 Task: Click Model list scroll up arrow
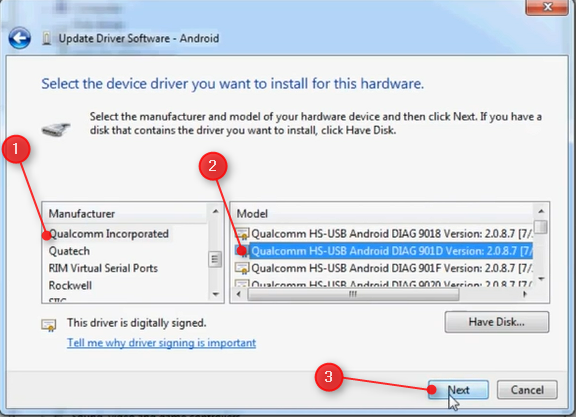541,211
